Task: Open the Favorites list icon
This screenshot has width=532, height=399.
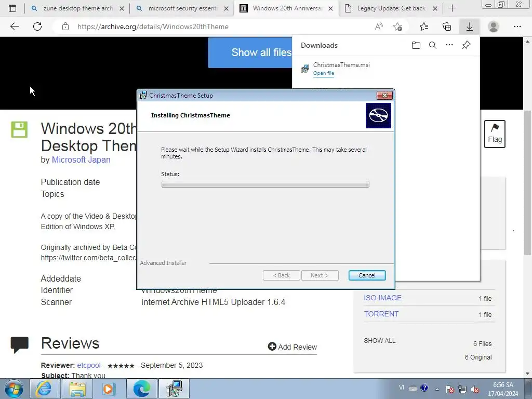Action: tap(424, 26)
